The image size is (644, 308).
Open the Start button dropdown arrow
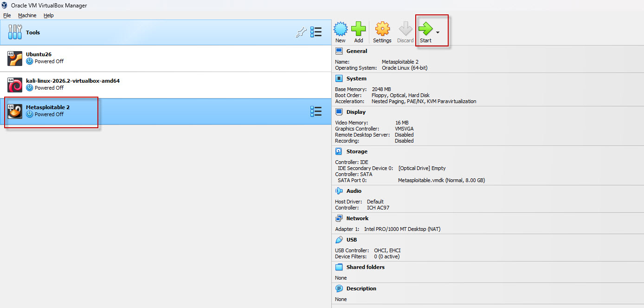[x=438, y=32]
